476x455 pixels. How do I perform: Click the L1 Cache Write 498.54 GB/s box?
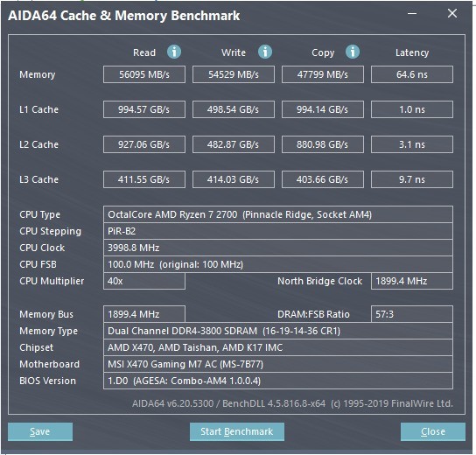click(x=234, y=109)
